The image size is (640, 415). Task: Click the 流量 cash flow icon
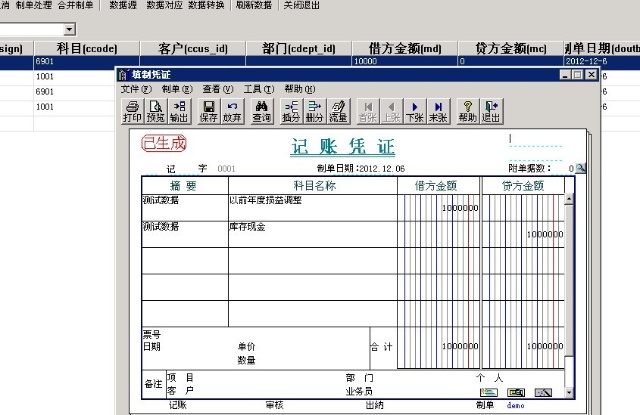click(x=338, y=111)
